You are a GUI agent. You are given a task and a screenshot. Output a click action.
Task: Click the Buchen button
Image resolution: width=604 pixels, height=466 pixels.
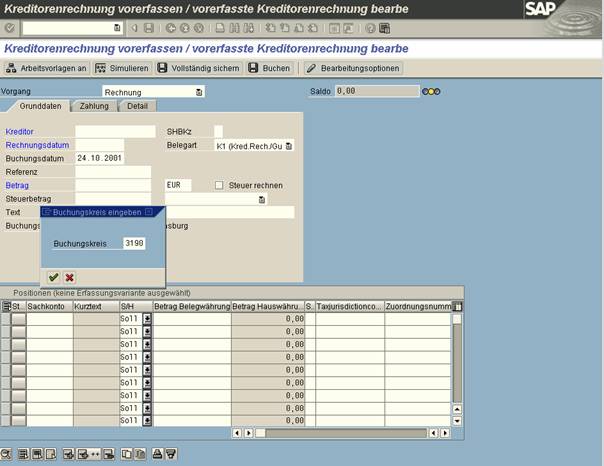[x=270, y=68]
